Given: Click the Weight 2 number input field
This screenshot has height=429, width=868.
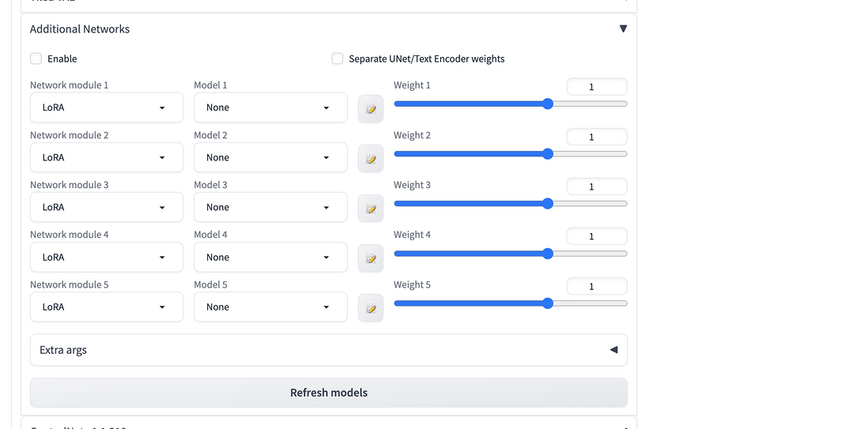Looking at the screenshot, I should tap(597, 137).
